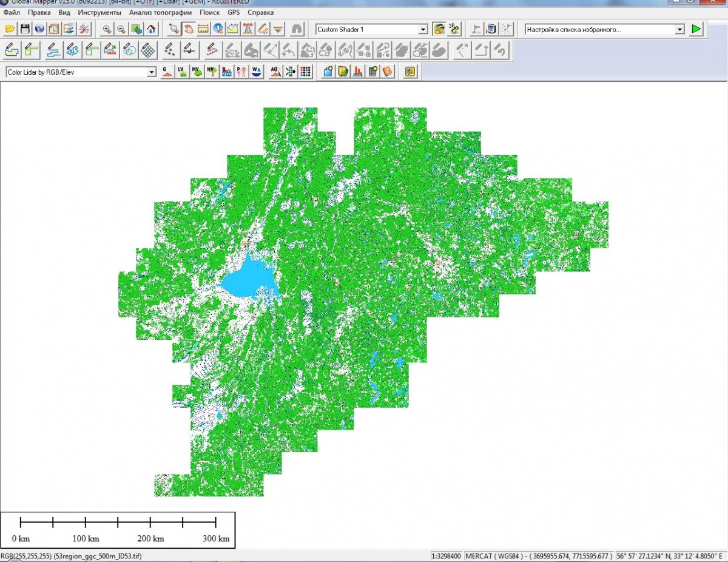This screenshot has width=728, height=562.
Task: Open the favorites list dropdown
Action: [679, 29]
